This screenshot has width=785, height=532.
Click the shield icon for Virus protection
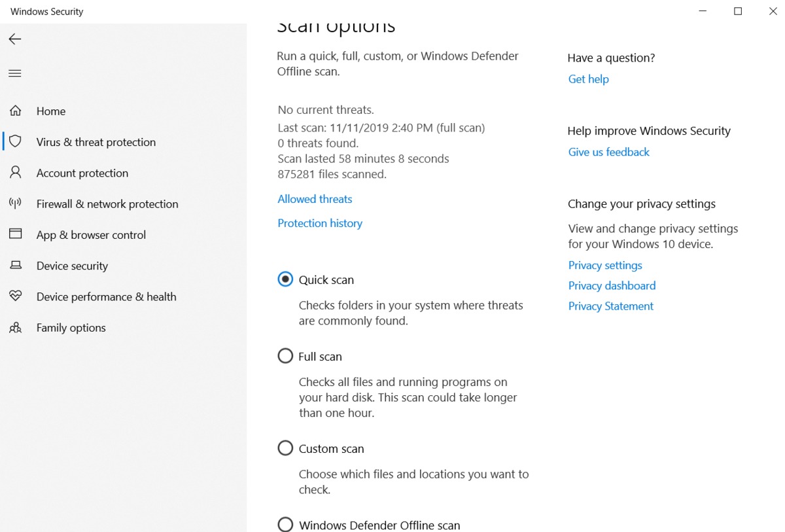(x=16, y=141)
